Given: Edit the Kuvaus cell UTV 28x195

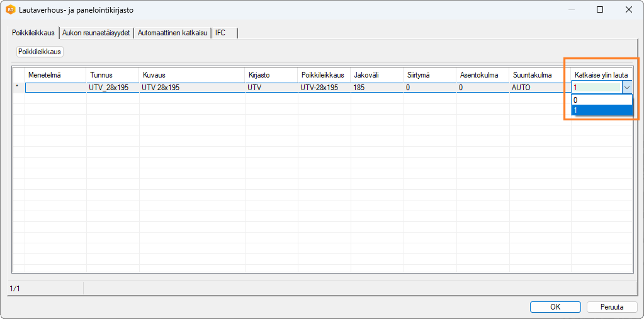Looking at the screenshot, I should (191, 88).
